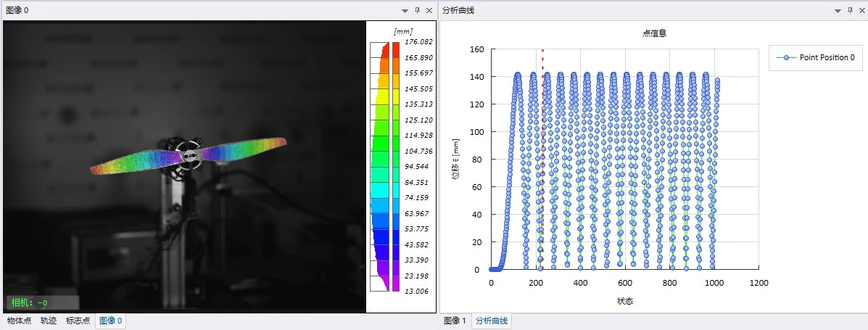Viewport: 868px width, 330px height.
Task: Click the histogram distribution beside color bar
Action: tap(380, 166)
